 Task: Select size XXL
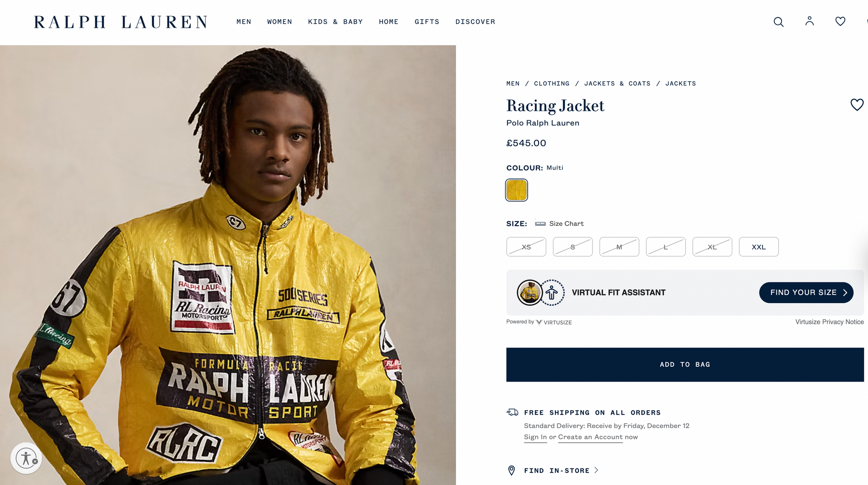point(759,247)
